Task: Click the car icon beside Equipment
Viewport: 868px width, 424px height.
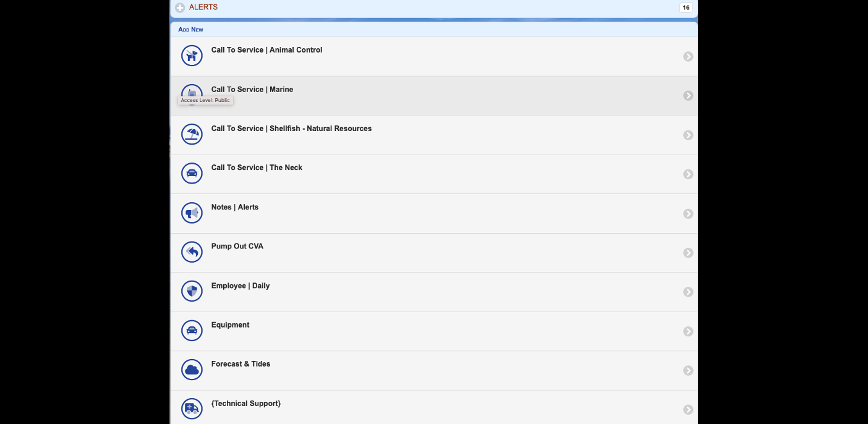Action: [192, 331]
